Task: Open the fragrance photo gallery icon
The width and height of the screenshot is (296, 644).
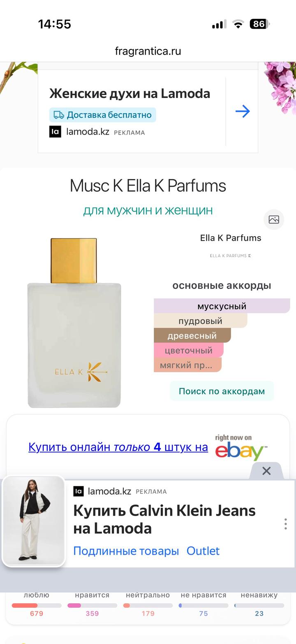Action: [274, 219]
